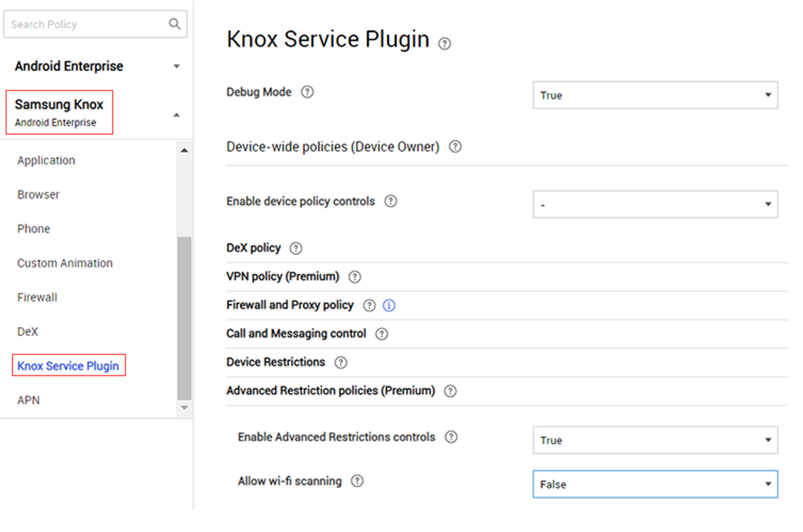Image resolution: width=803 pixels, height=532 pixels.
Task: Click the Debug Mode help icon
Action: click(x=307, y=92)
